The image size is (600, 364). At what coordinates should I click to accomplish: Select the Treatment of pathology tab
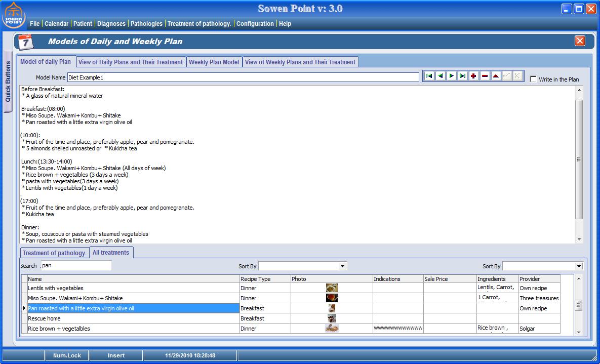[x=55, y=253]
